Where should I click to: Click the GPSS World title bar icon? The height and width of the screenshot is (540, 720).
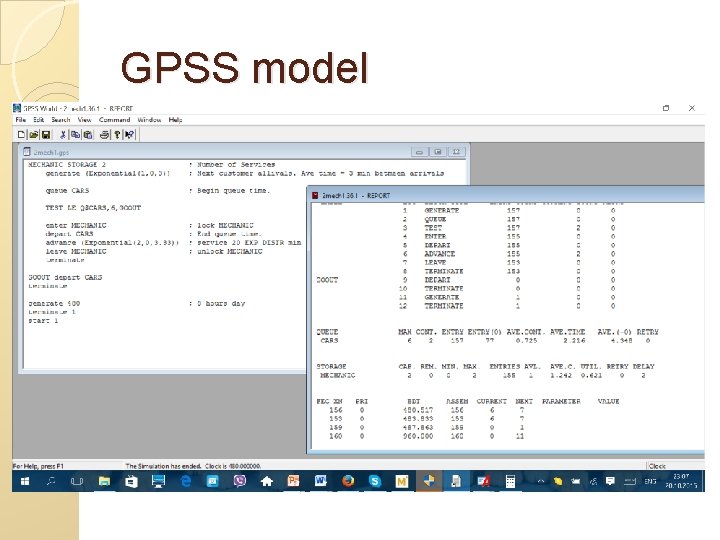(17, 108)
